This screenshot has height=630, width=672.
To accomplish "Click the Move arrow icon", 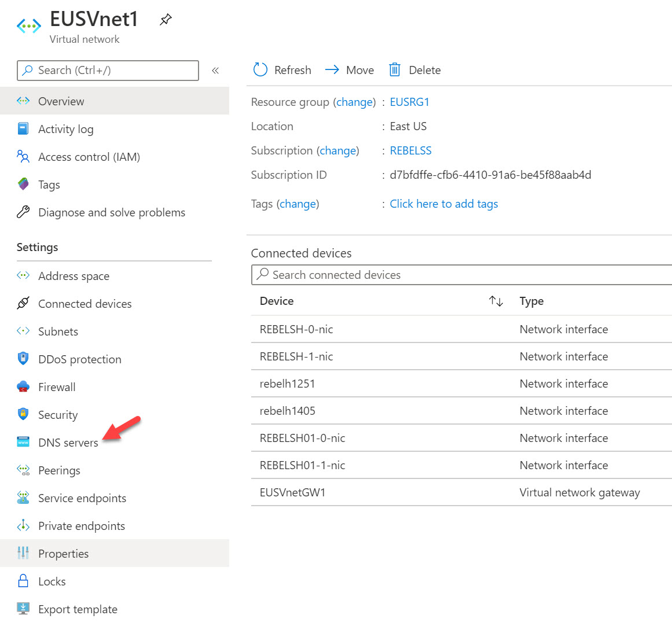I will click(332, 69).
